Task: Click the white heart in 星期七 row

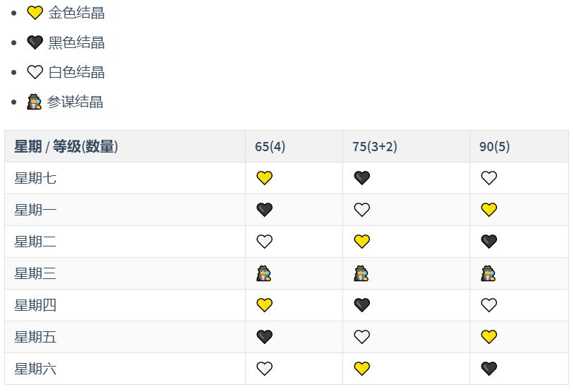Action: [489, 178]
